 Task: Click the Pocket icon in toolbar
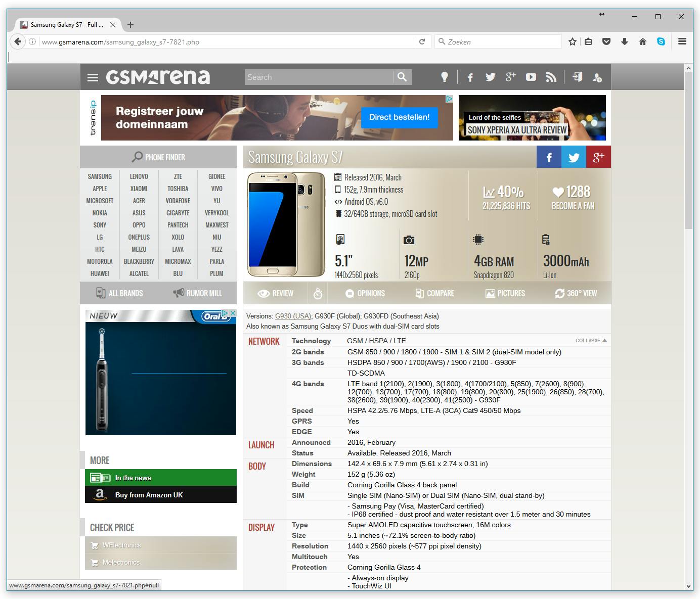coord(606,41)
